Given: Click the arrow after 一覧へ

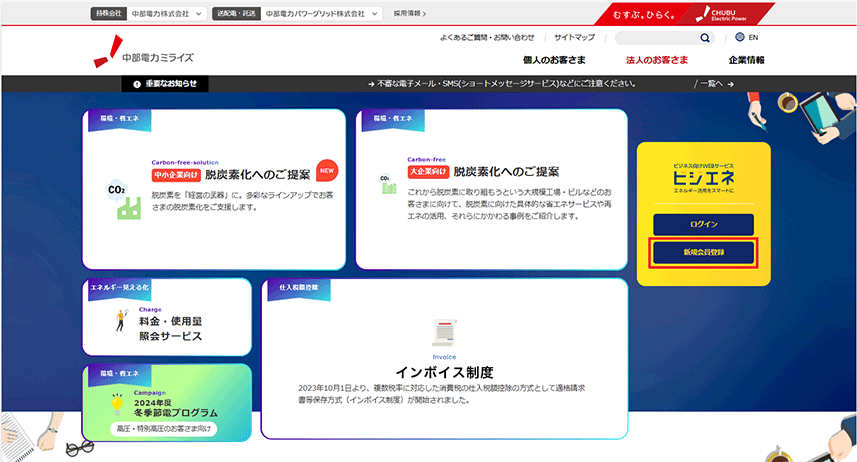Looking at the screenshot, I should [731, 84].
